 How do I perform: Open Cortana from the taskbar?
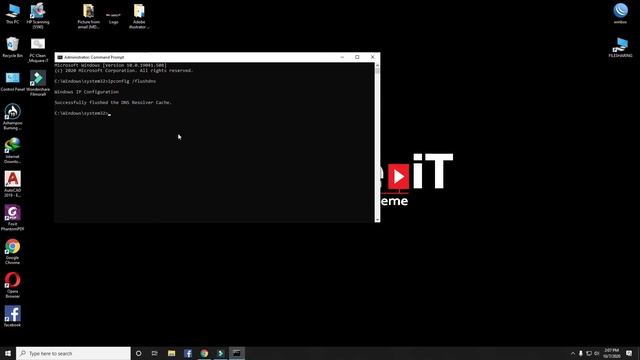coord(138,353)
